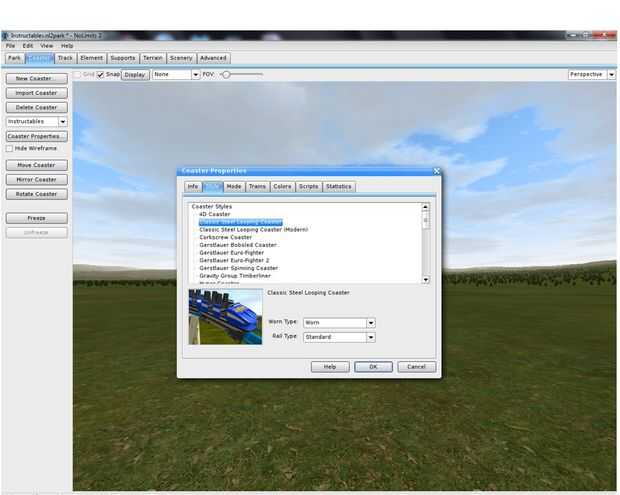Click the styles list scroll-up arrow
This screenshot has width=620, height=495.
pyautogui.click(x=425, y=207)
